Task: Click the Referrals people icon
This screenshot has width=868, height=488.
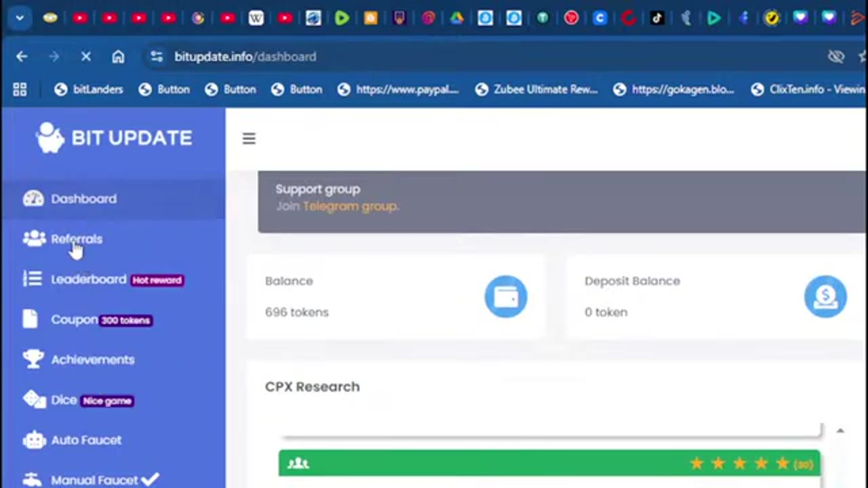Action: click(x=34, y=239)
